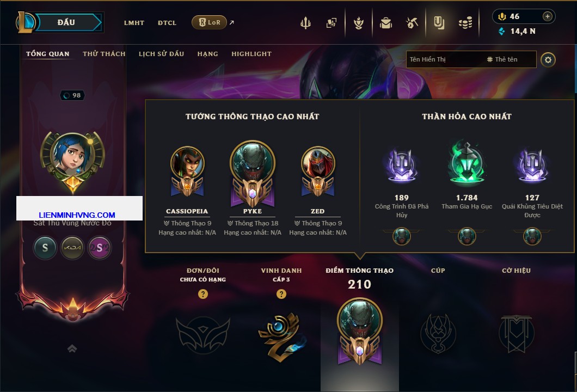
Task: Switch to the Lịch Sử Đấu tab
Action: 161,54
